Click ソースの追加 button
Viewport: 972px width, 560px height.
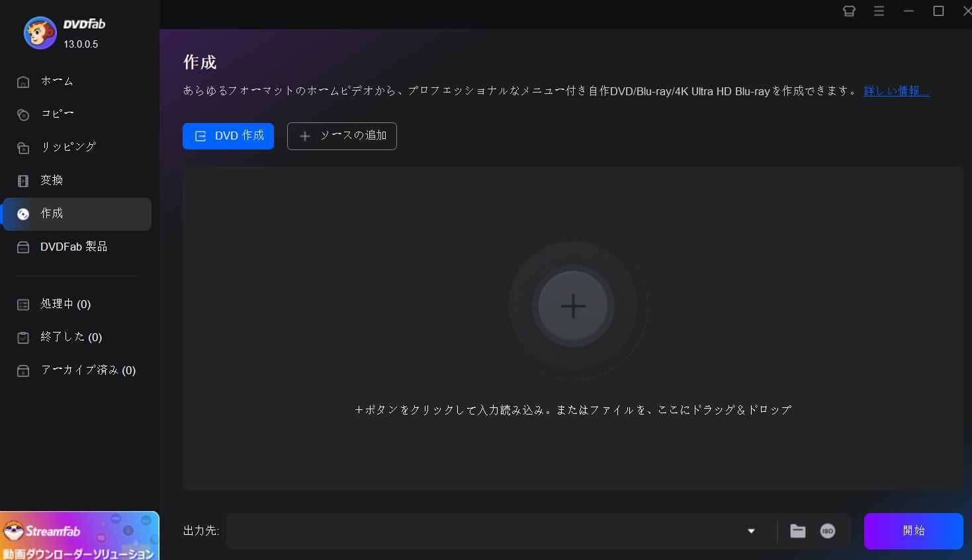pos(342,136)
